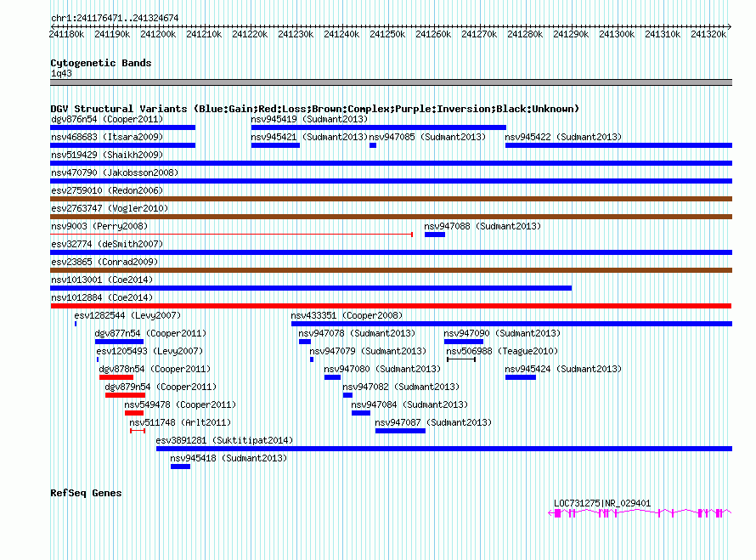
Task: Select nsv511748 (Arlt2011) label
Action: [x=180, y=422]
